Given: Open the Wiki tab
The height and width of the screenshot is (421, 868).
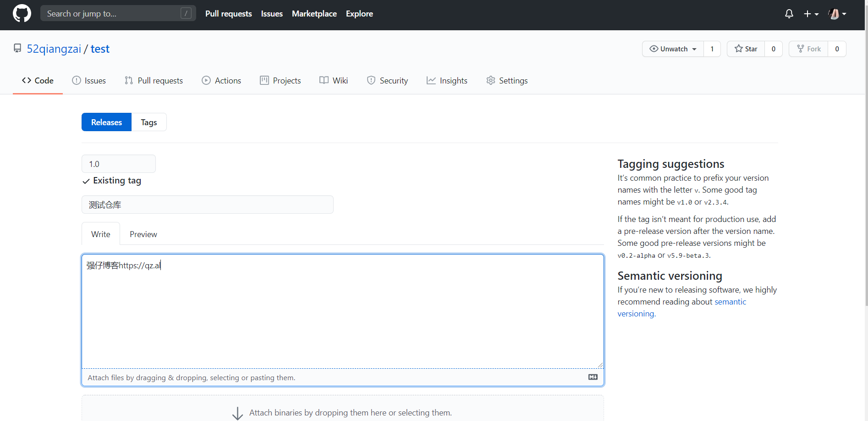Looking at the screenshot, I should click(334, 81).
